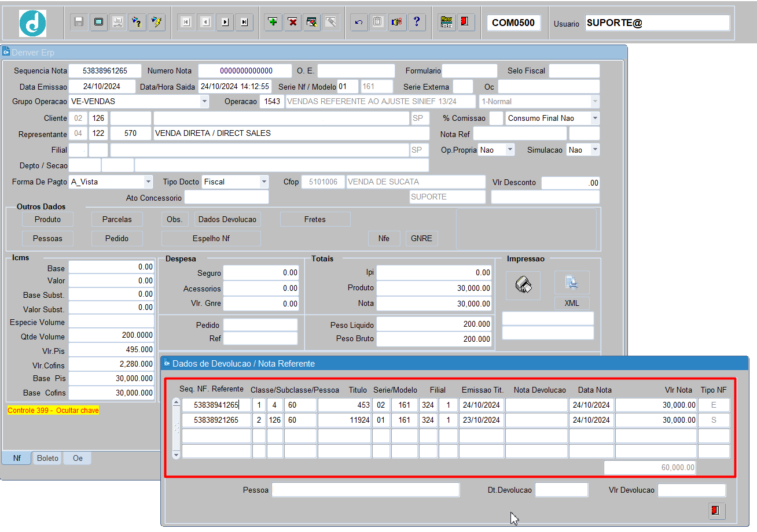Click the Vlr Devolucao field
The image size is (757, 532).
692,490
